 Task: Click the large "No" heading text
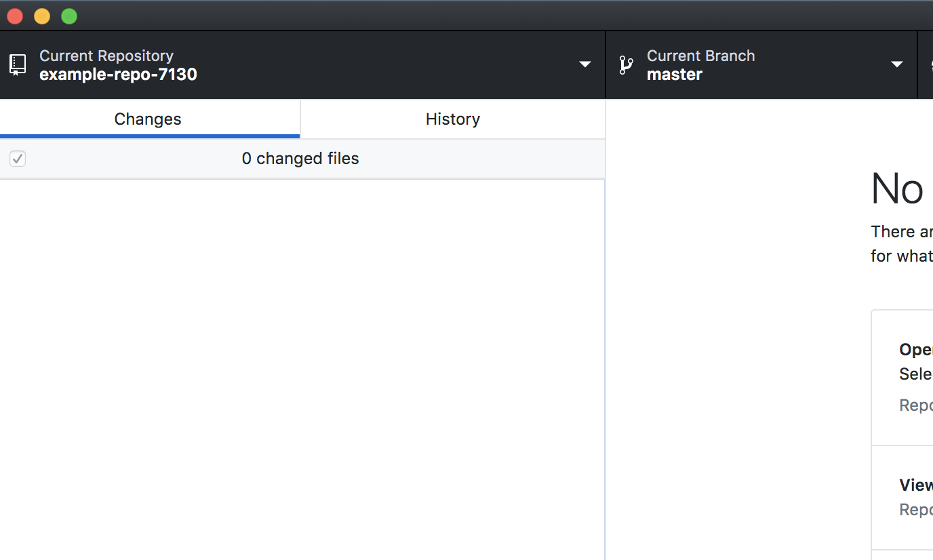[x=896, y=188]
